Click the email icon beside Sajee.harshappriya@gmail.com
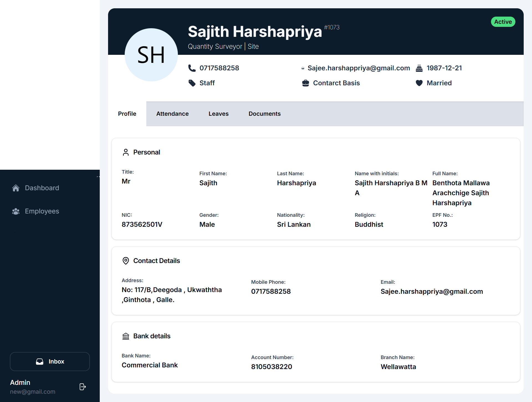The height and width of the screenshot is (402, 532). (x=303, y=68)
